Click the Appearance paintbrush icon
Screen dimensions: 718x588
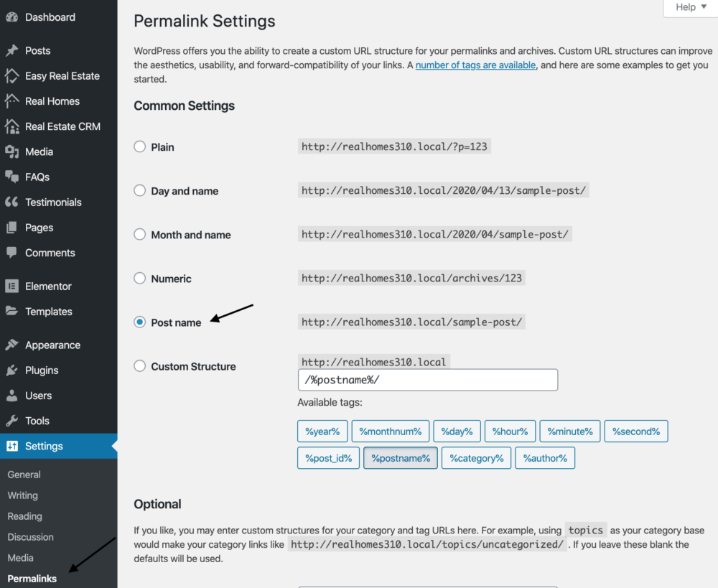point(12,345)
